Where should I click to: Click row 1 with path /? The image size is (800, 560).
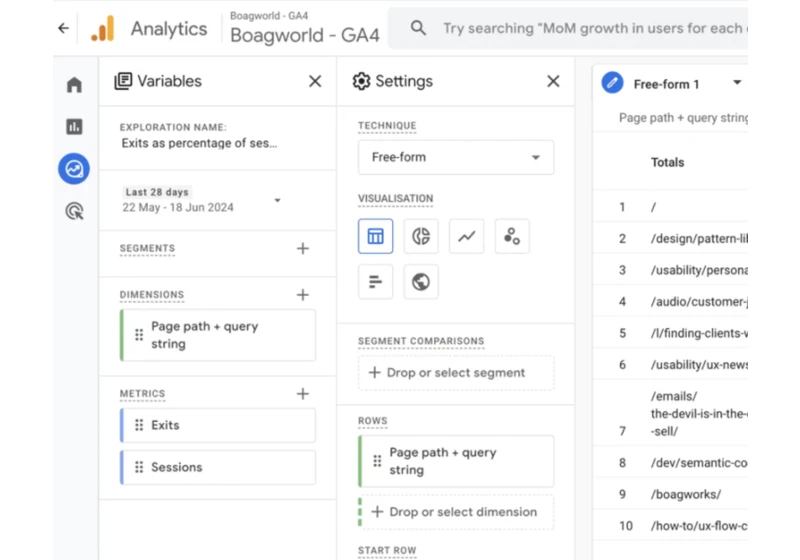pyautogui.click(x=670, y=207)
